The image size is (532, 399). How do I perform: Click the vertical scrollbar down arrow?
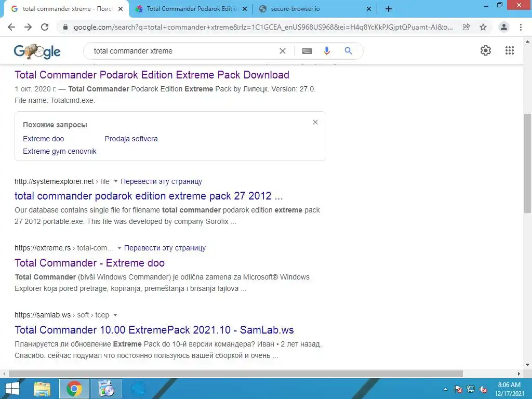[x=528, y=365]
